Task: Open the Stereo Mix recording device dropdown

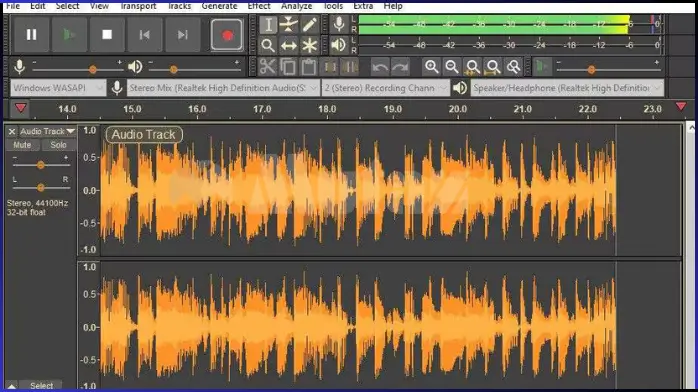Action: click(223, 88)
